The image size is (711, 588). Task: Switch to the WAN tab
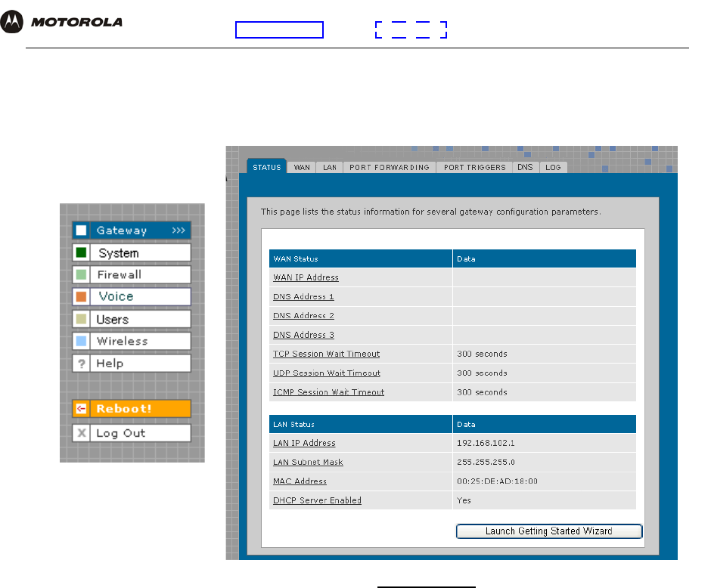pyautogui.click(x=302, y=167)
